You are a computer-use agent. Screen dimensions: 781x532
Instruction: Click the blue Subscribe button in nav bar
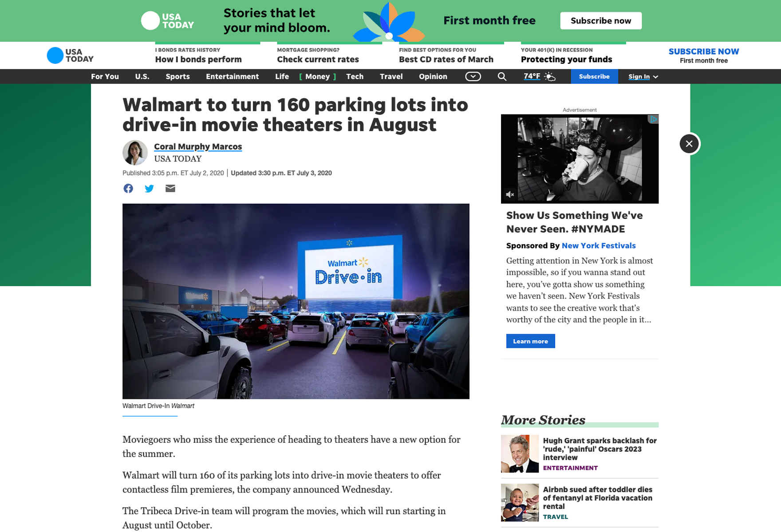click(594, 76)
